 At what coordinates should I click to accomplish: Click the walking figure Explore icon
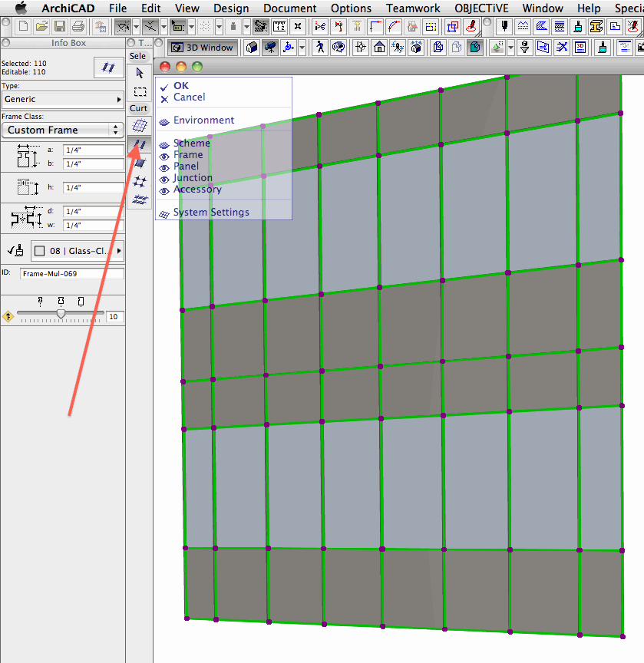coord(320,48)
